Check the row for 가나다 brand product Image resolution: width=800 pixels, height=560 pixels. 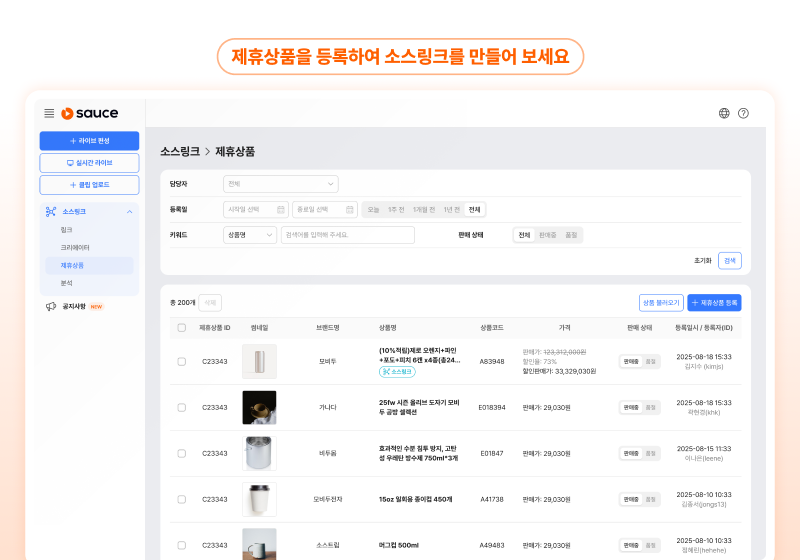click(182, 408)
